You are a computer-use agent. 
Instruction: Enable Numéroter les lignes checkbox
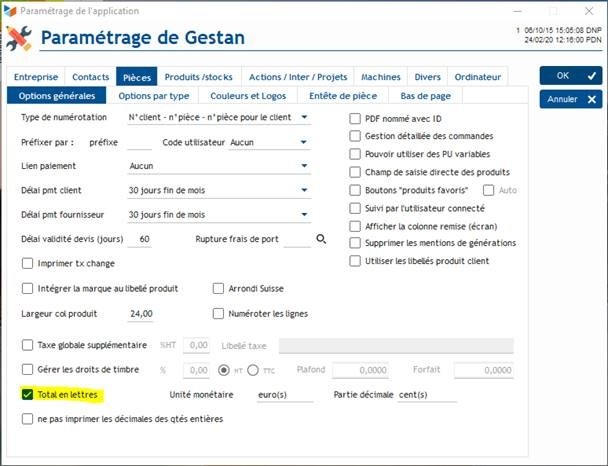tap(219, 314)
